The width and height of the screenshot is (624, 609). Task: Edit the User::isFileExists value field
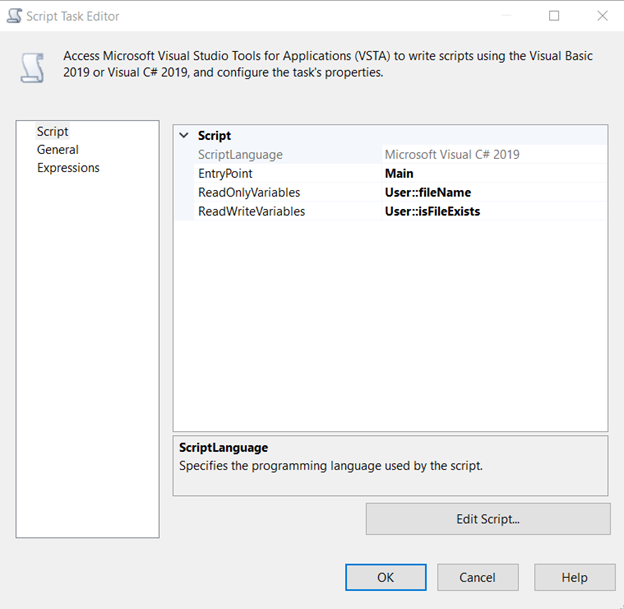[x=494, y=211]
